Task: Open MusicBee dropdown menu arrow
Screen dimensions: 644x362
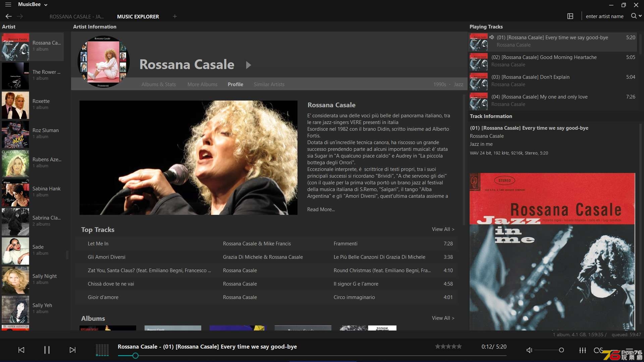Action: [x=46, y=5]
